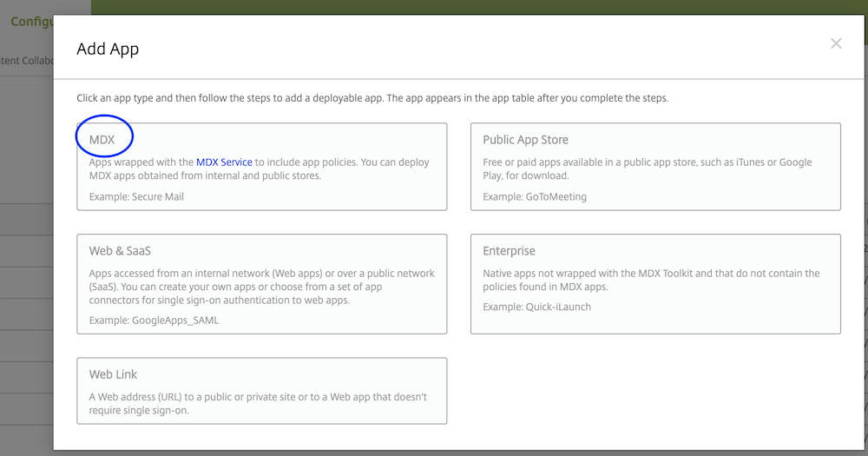This screenshot has width=868, height=456.
Task: Click the MDX card description about app policies
Action: tap(259, 169)
